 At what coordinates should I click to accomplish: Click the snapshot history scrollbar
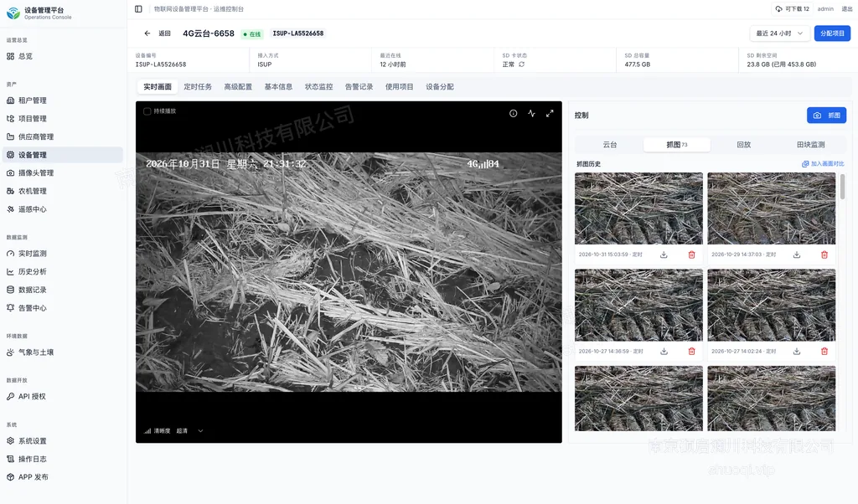(x=842, y=187)
